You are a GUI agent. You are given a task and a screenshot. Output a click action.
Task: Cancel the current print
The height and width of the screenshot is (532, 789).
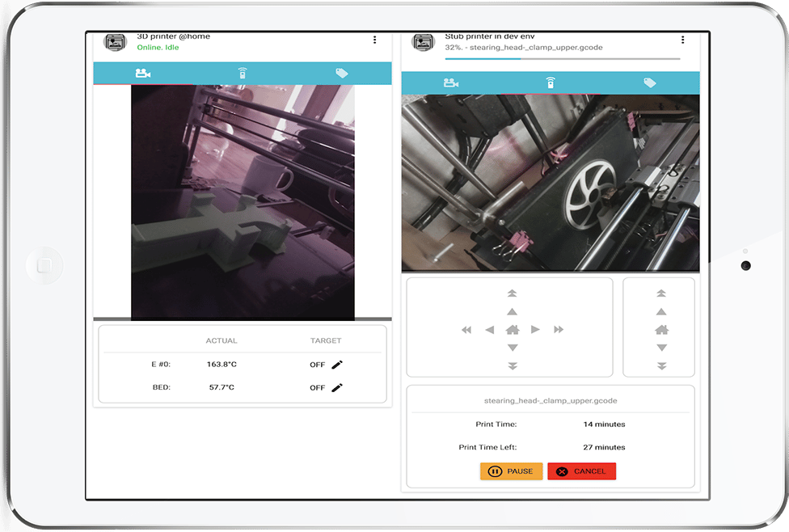coord(582,471)
